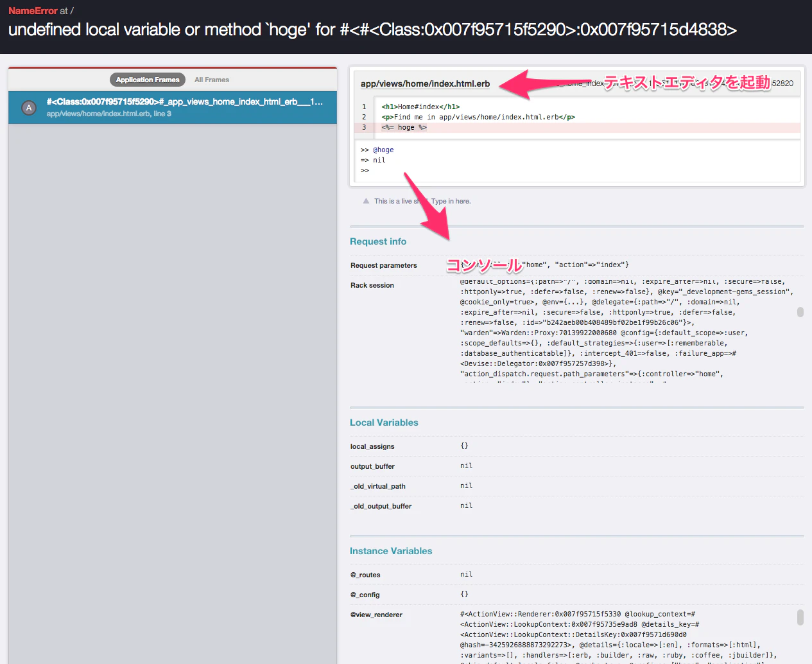Viewport: 812px width, 664px height.
Task: Click the Instance Variables heading
Action: coord(391,551)
